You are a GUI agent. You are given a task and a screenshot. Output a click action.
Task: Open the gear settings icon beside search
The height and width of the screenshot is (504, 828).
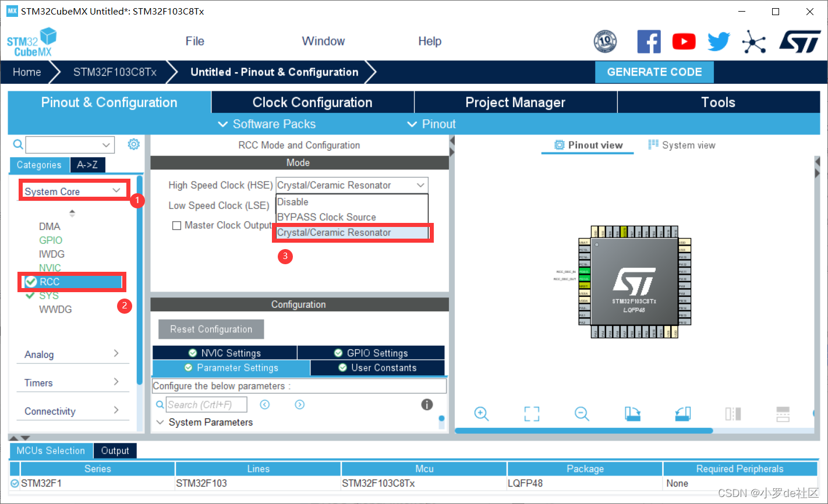pos(134,144)
